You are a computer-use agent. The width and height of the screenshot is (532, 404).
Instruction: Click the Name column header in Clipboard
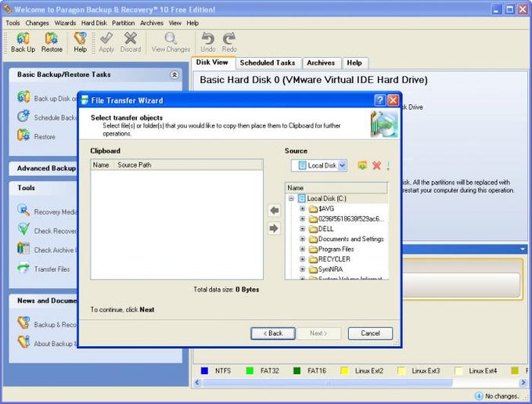[x=102, y=165]
